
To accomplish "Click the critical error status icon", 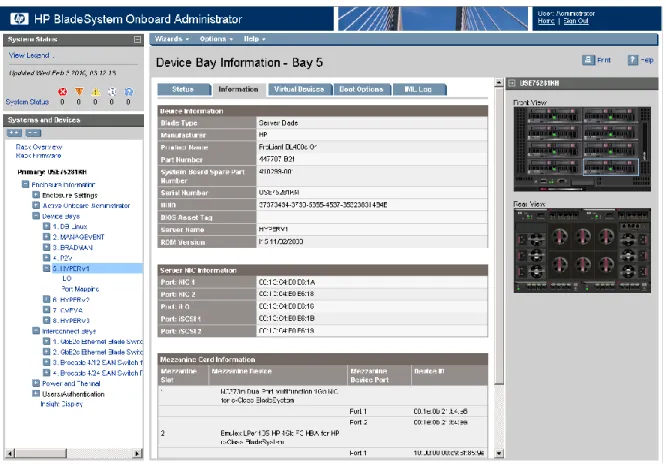I will click(x=62, y=92).
